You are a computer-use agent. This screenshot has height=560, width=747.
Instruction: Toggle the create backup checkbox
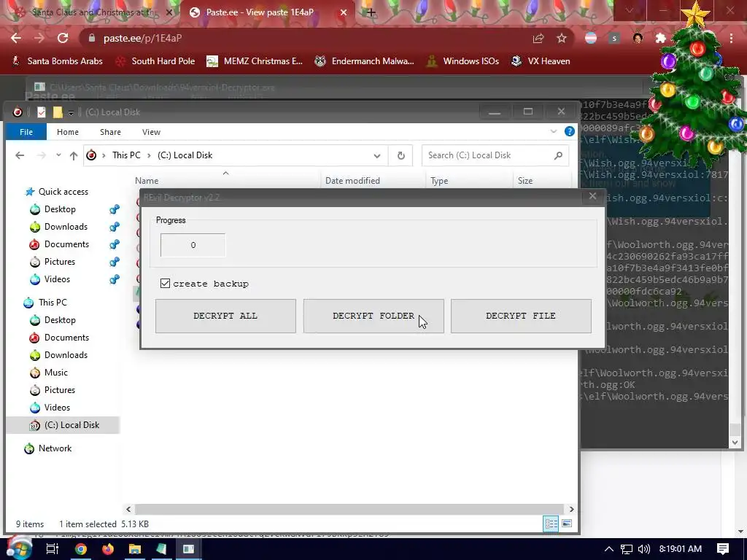pos(166,284)
